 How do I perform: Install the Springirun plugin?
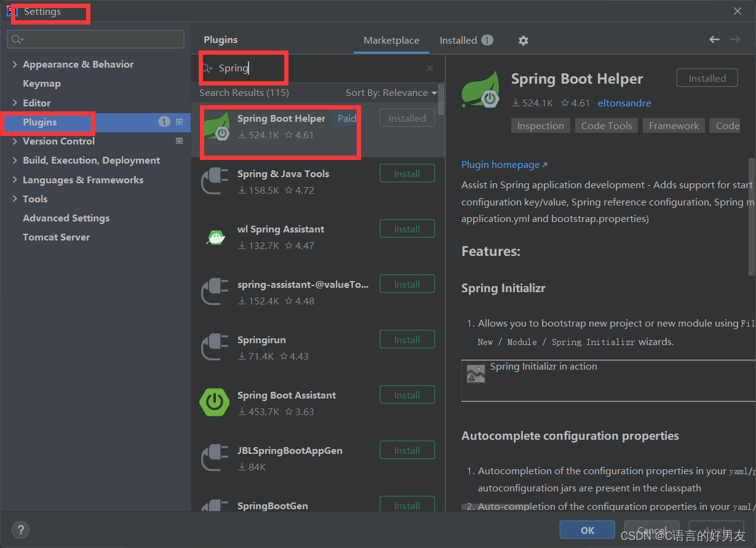[x=407, y=340]
